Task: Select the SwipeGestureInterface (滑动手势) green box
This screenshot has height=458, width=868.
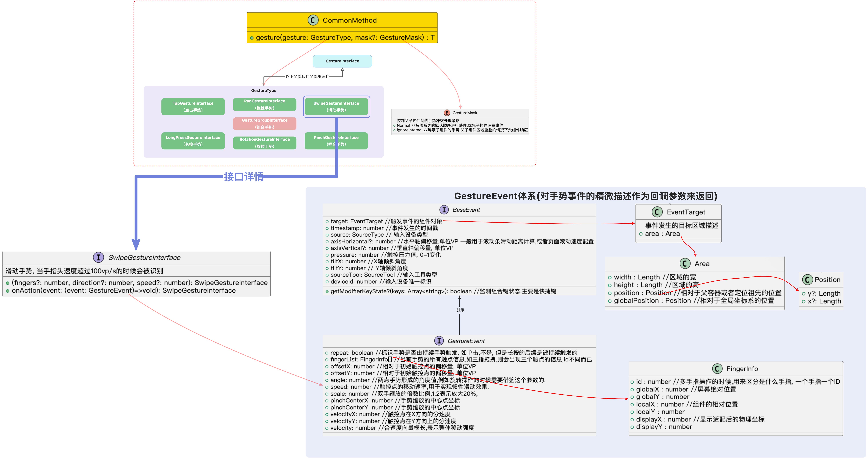Action: [336, 107]
